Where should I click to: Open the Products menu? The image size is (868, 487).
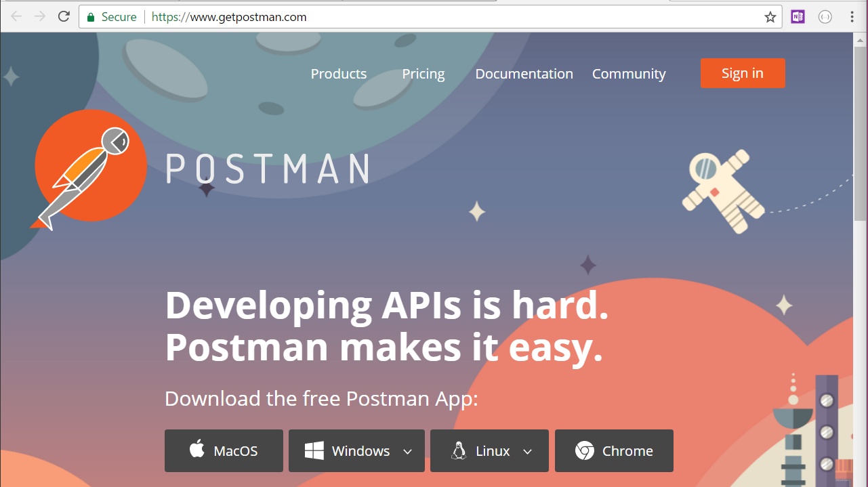[x=338, y=74]
